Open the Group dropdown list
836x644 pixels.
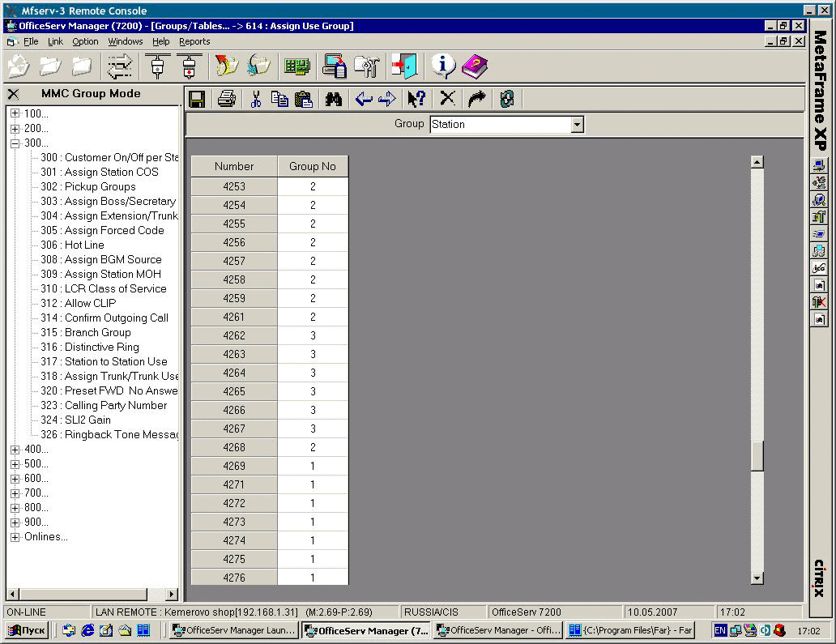577,125
